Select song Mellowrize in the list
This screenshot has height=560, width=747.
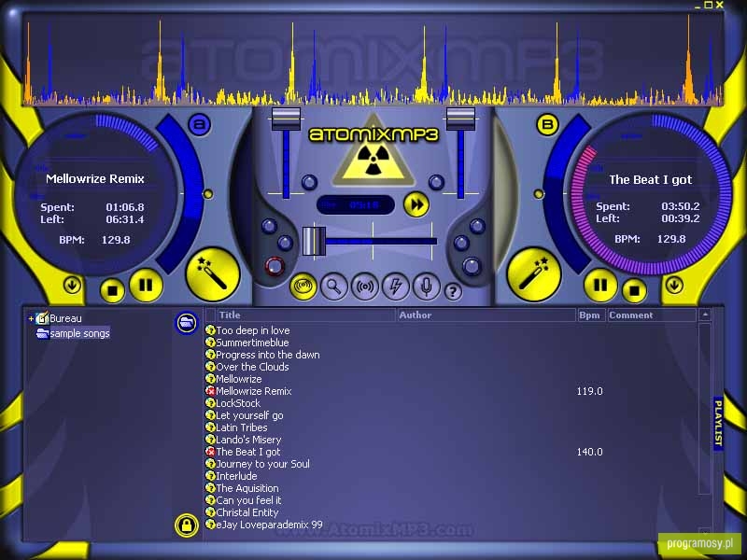[239, 379]
